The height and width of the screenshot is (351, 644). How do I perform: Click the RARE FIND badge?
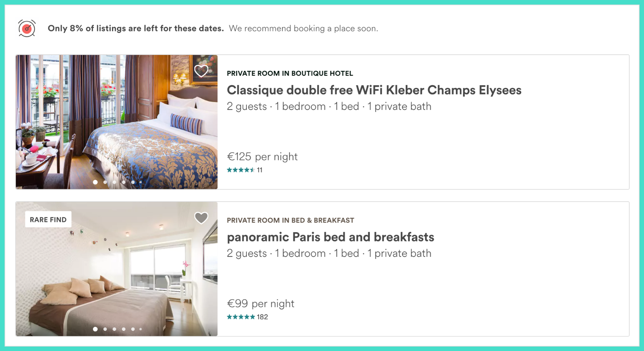coord(48,219)
